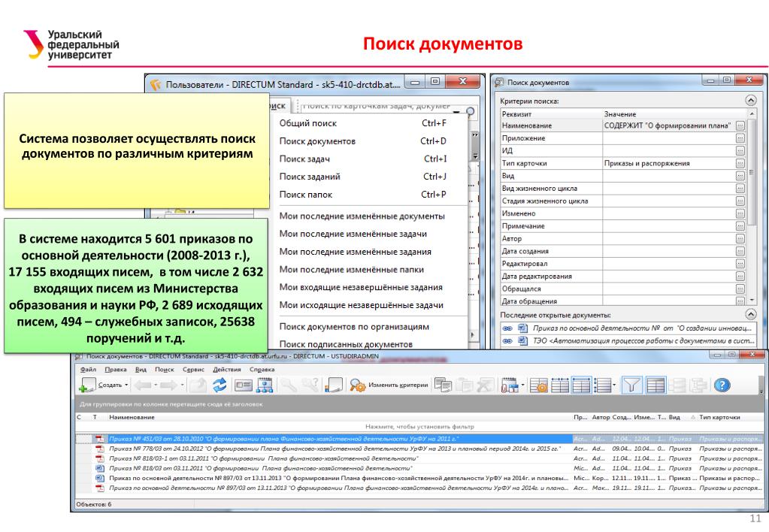Click the green Refresh arrows toolbar icon
Image resolution: width=769 pixels, height=532 pixels.
tap(219, 385)
